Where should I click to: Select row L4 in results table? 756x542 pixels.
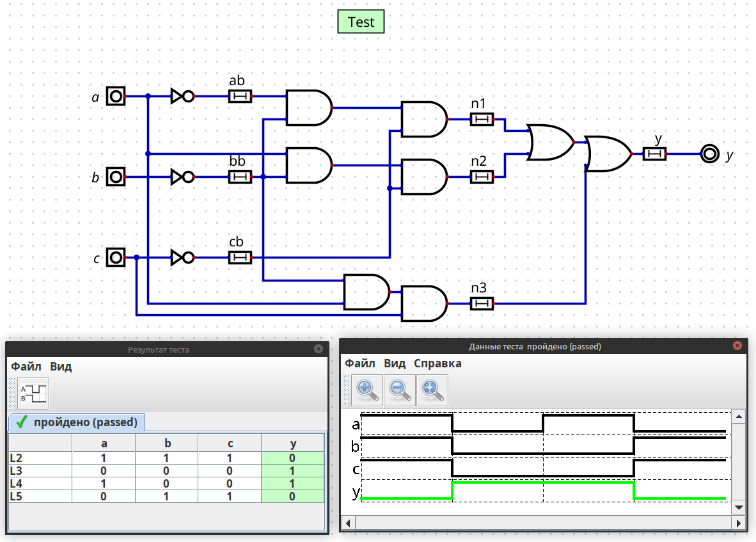(x=166, y=484)
